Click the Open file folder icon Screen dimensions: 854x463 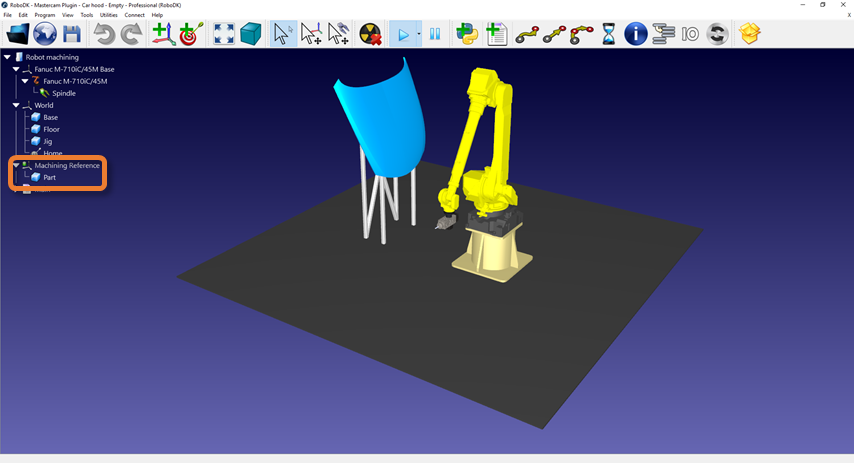pyautogui.click(x=17, y=34)
